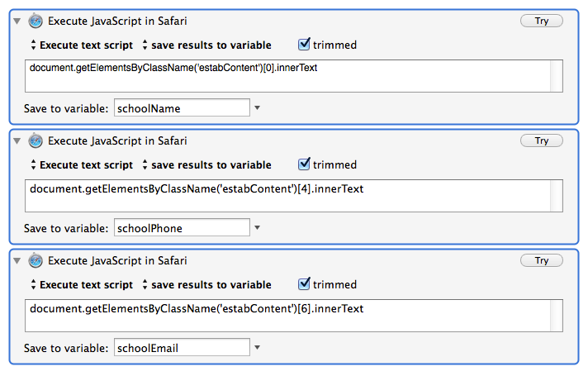Disable trimmed option in schoolEmail action
This screenshot has width=588, height=376.
click(304, 283)
